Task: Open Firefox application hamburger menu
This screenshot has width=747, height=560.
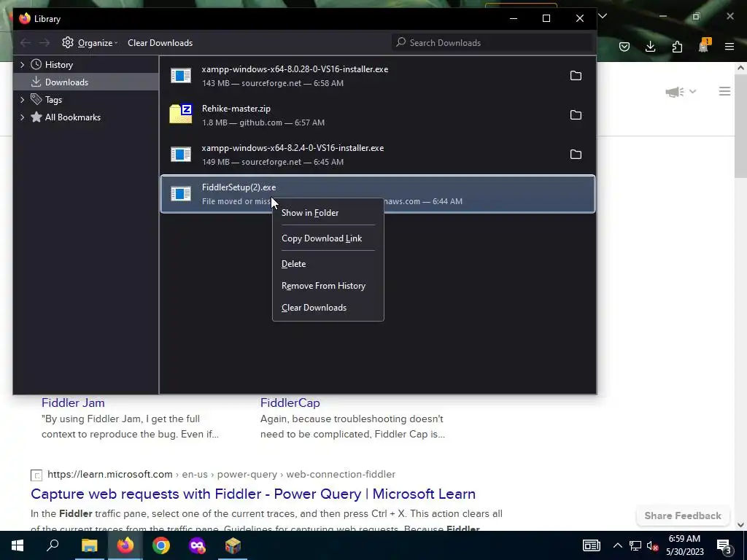Action: [729, 46]
